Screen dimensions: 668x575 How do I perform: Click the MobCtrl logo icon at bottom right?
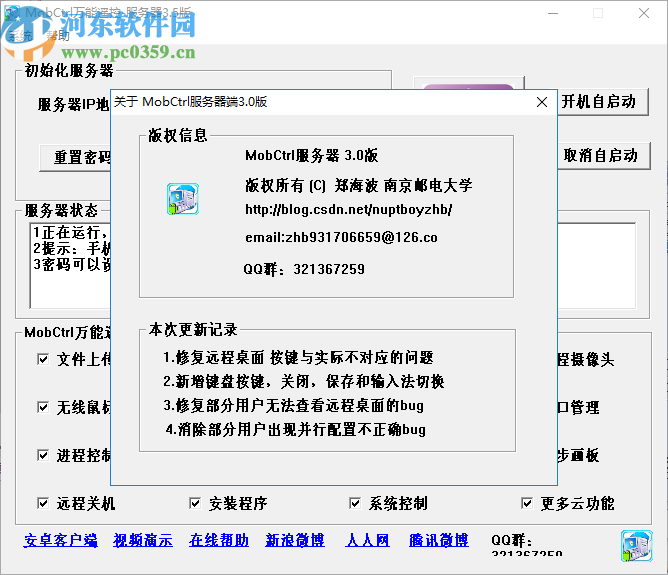(x=636, y=546)
